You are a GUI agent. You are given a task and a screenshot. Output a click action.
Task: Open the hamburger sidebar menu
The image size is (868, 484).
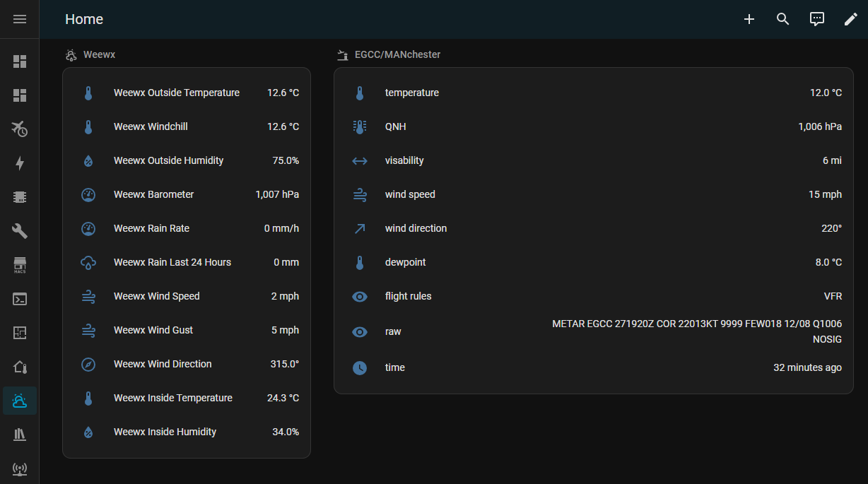pos(20,19)
